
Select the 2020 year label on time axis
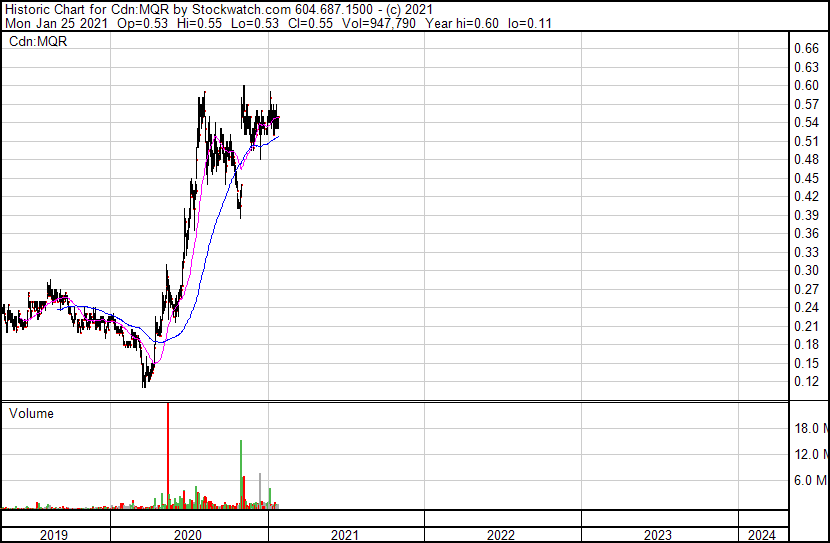pyautogui.click(x=188, y=535)
